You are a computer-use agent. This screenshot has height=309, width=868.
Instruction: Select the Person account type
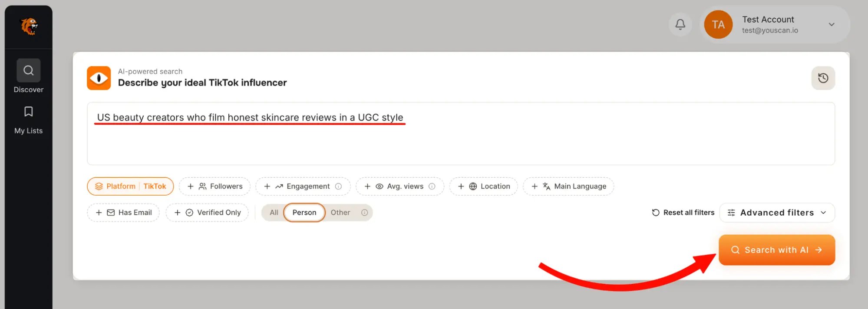click(304, 213)
